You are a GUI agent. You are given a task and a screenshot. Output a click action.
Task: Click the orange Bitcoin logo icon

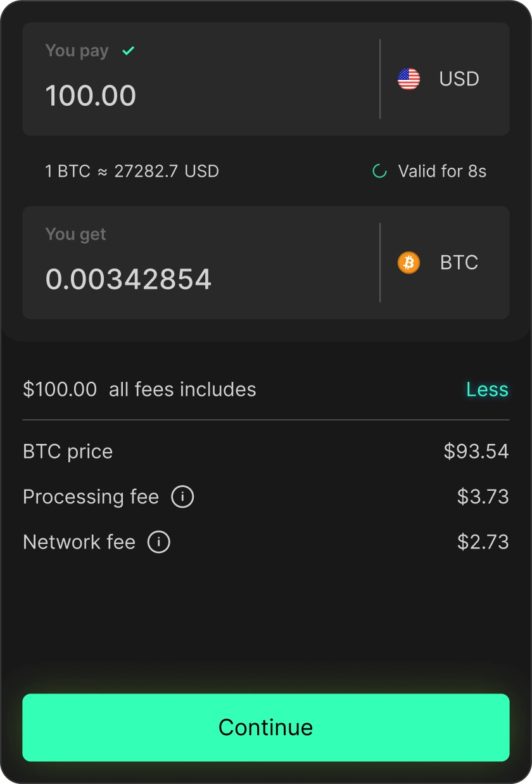point(408,262)
